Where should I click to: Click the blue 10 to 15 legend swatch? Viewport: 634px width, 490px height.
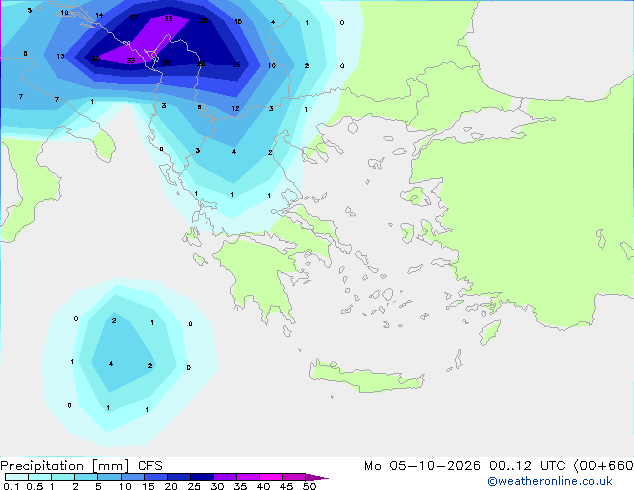click(x=133, y=477)
